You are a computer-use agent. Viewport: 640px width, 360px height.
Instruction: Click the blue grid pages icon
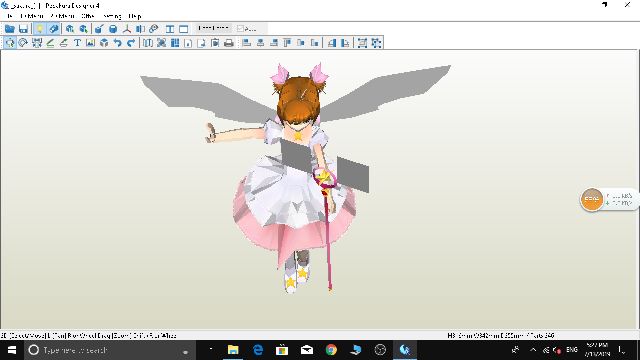pyautogui.click(x=175, y=42)
